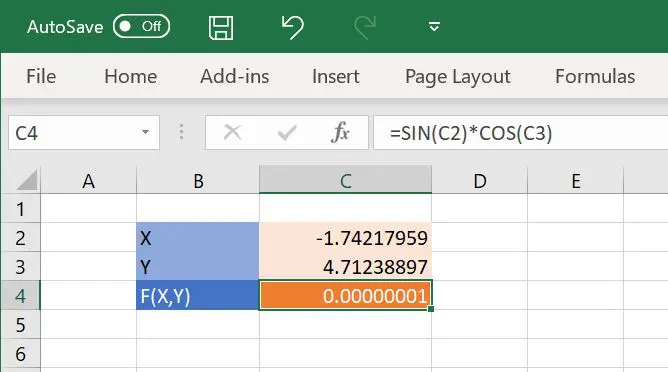Image resolution: width=668 pixels, height=372 pixels.
Task: Open the Page Layout tab
Action: click(x=458, y=77)
